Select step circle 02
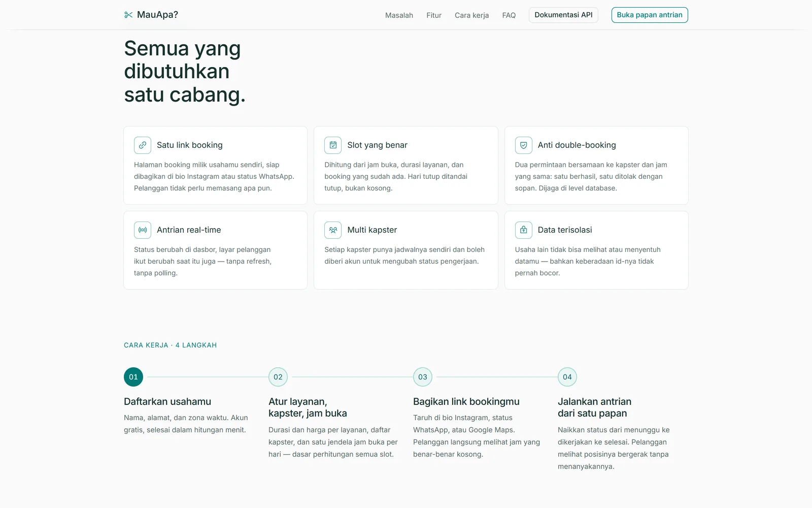Viewport: 812px width, 508px height. (278, 377)
